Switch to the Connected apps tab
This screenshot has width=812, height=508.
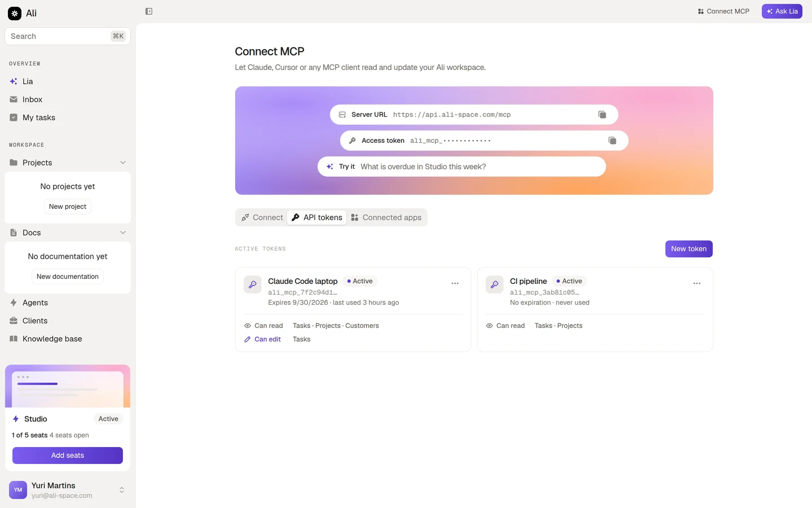point(386,217)
